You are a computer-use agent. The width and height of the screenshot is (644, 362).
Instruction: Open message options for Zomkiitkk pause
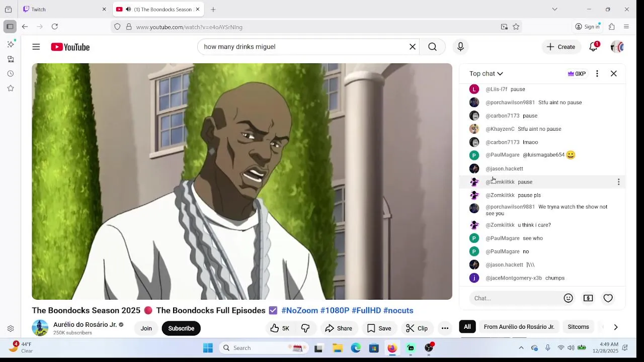[618, 182]
